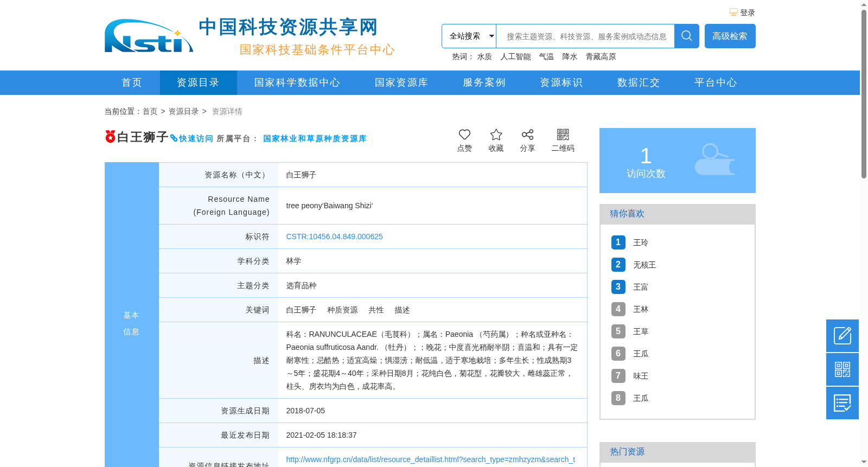Click scrollbar down arrow
This screenshot has height=467, width=868.
(864, 462)
